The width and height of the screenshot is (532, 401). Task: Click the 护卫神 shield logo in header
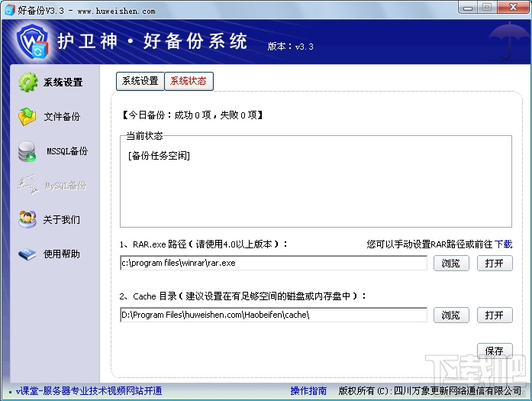[x=33, y=42]
